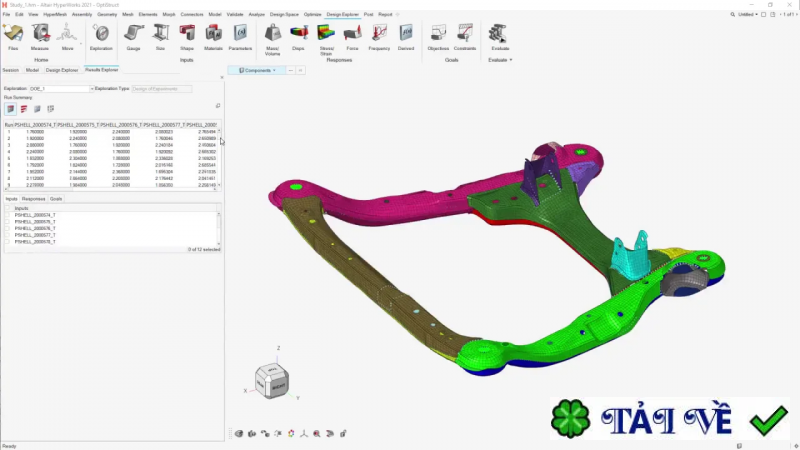
Task: Open the Optimize ribbon tab
Action: pyautogui.click(x=312, y=14)
